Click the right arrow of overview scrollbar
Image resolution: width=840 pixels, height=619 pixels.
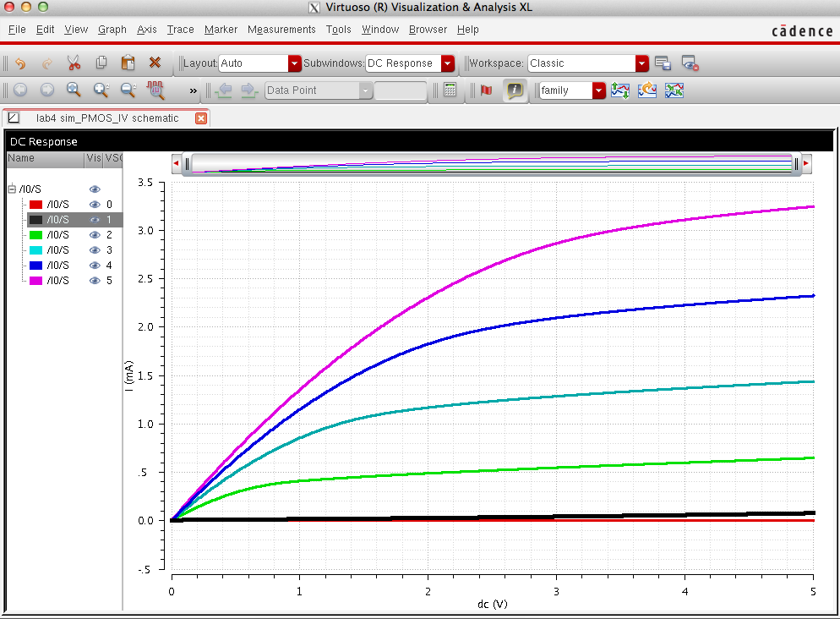coord(806,163)
